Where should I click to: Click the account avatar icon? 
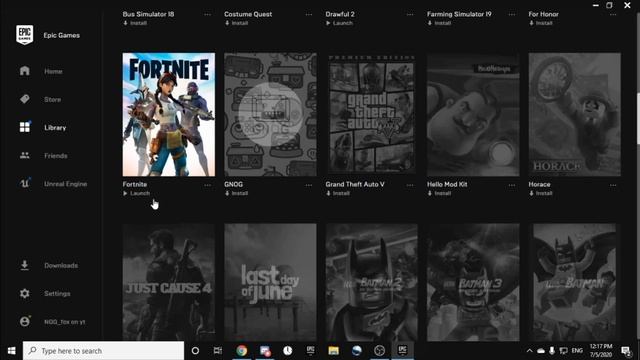[x=24, y=321]
